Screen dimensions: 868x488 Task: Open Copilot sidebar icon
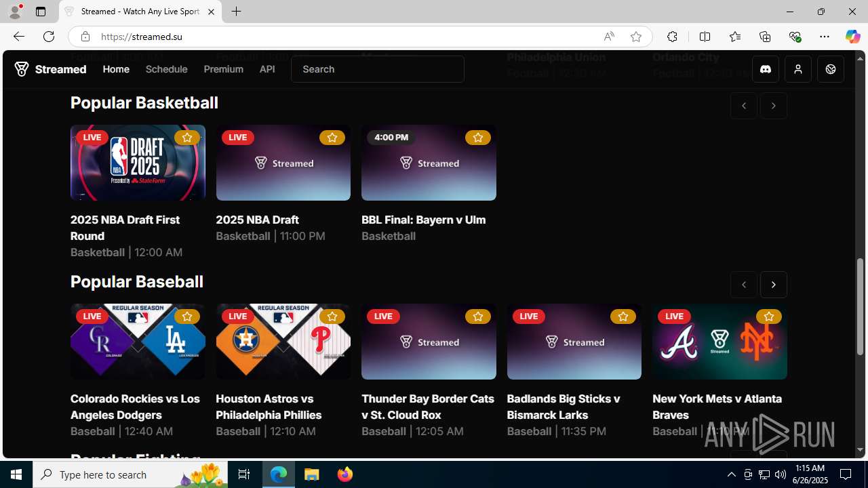coord(853,37)
